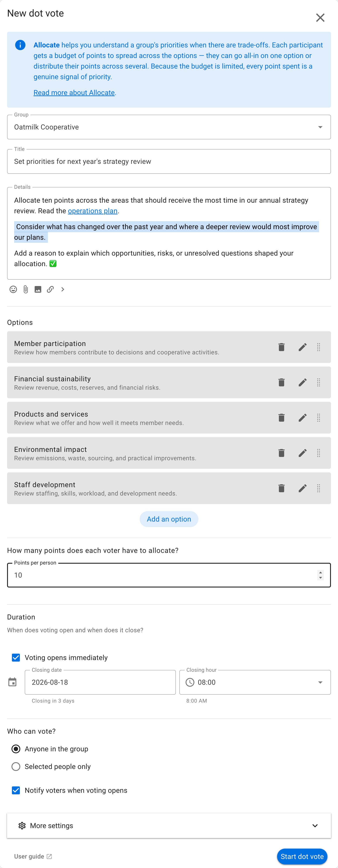
Task: Select Selected people only
Action: [16, 767]
